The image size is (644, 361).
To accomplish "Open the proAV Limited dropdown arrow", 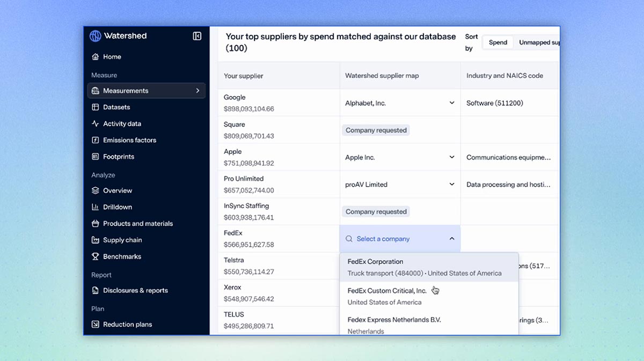I will tap(452, 184).
